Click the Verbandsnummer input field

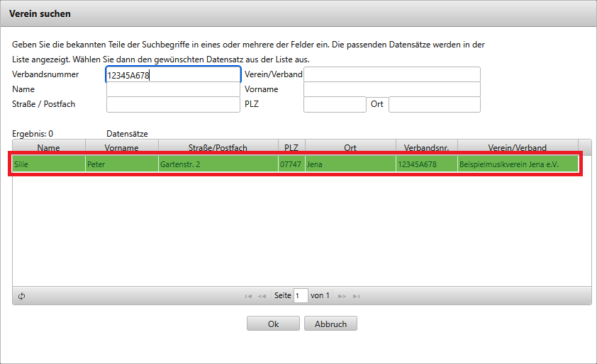pyautogui.click(x=173, y=74)
